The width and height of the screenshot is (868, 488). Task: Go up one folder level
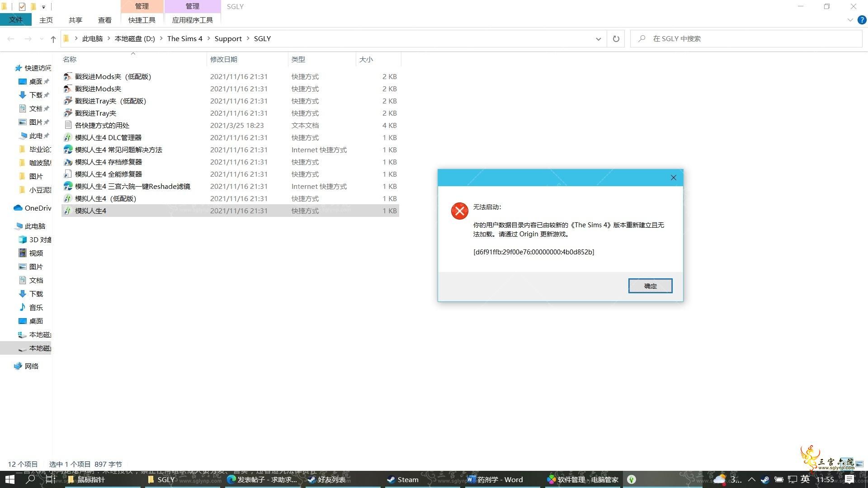click(53, 39)
